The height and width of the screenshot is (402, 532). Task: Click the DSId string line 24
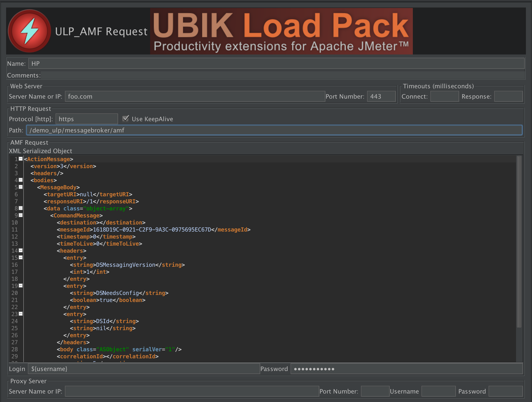click(104, 321)
